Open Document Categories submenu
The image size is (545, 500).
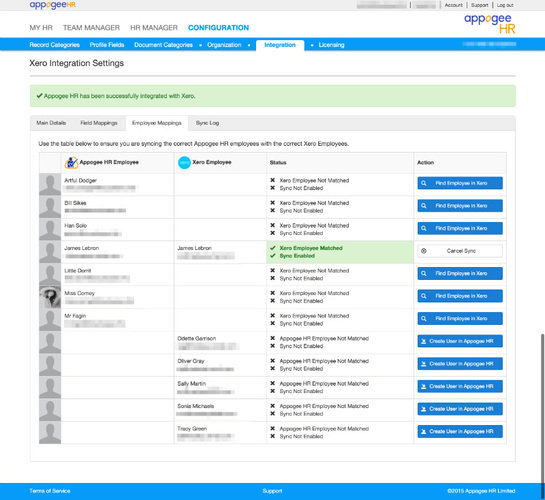point(163,45)
